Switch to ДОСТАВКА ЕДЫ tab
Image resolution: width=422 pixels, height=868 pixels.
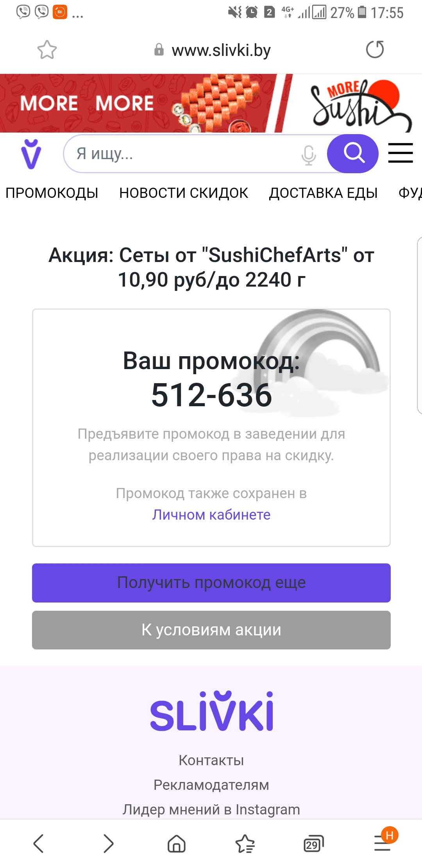click(323, 193)
